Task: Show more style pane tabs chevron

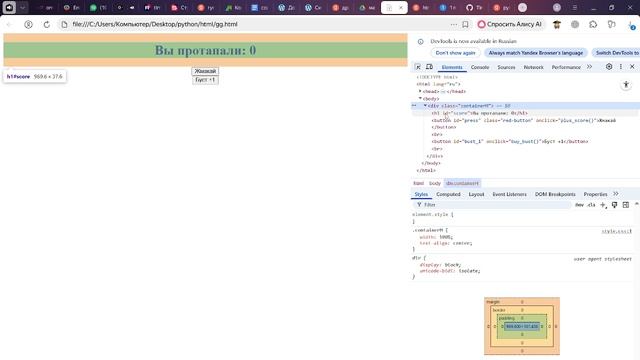Action: (x=616, y=194)
